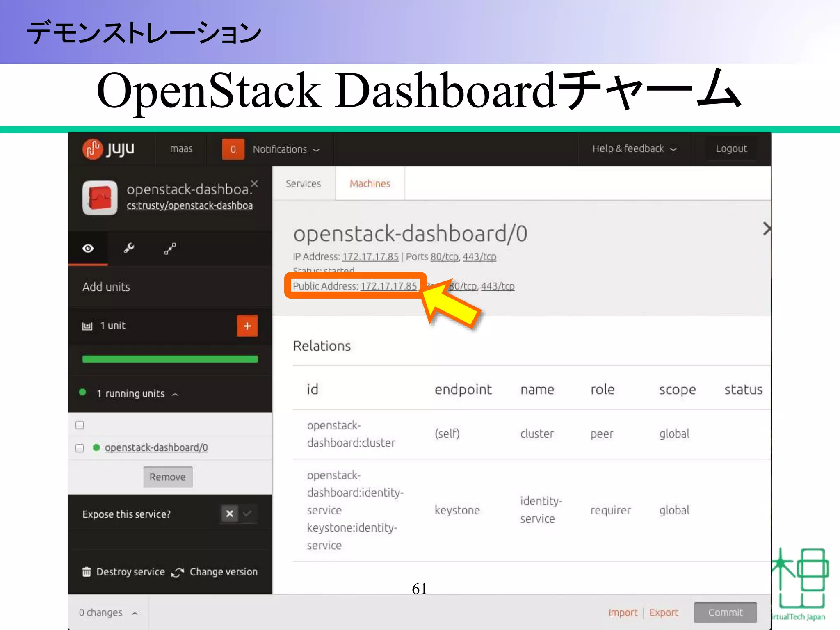Click the maas environment name
Screen dimensions: 840x630
coord(181,148)
